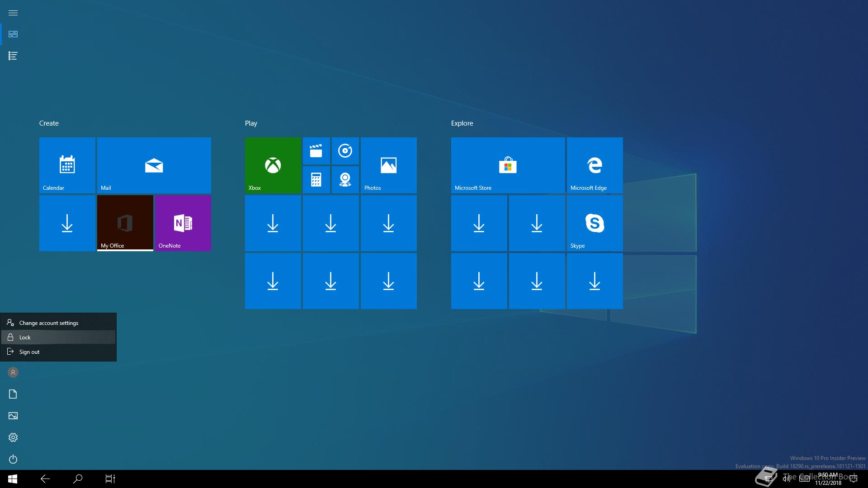This screenshot has height=488, width=868.
Task: Launch OneNote tile
Action: [x=183, y=223]
